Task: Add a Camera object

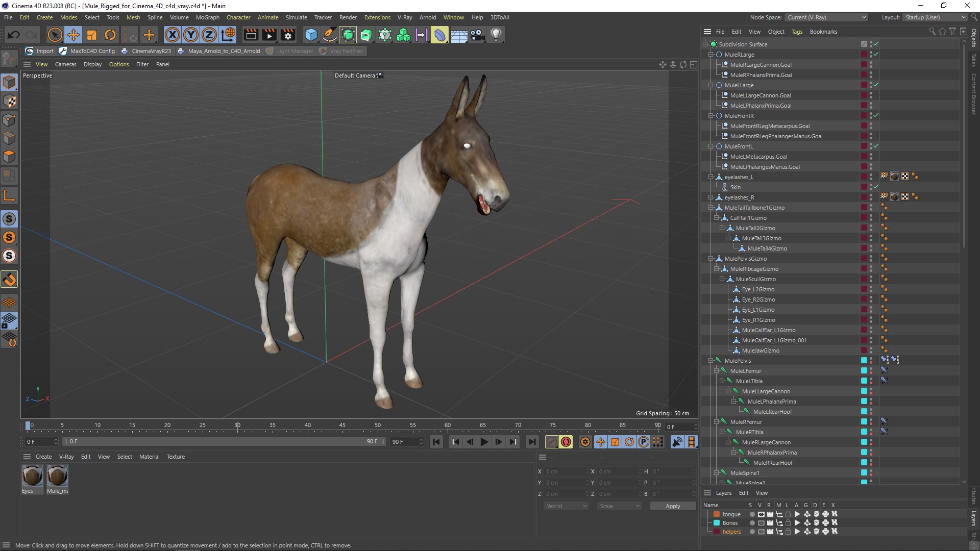Action: click(477, 35)
